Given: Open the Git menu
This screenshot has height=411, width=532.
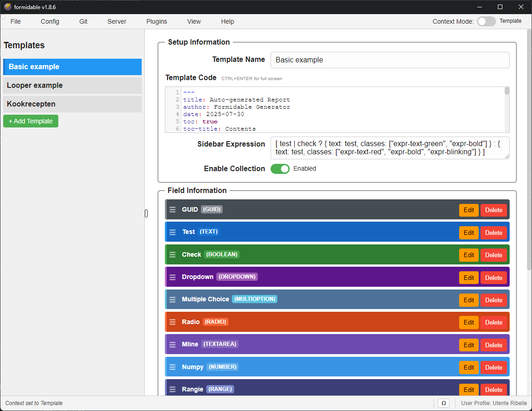Looking at the screenshot, I should click(x=83, y=21).
